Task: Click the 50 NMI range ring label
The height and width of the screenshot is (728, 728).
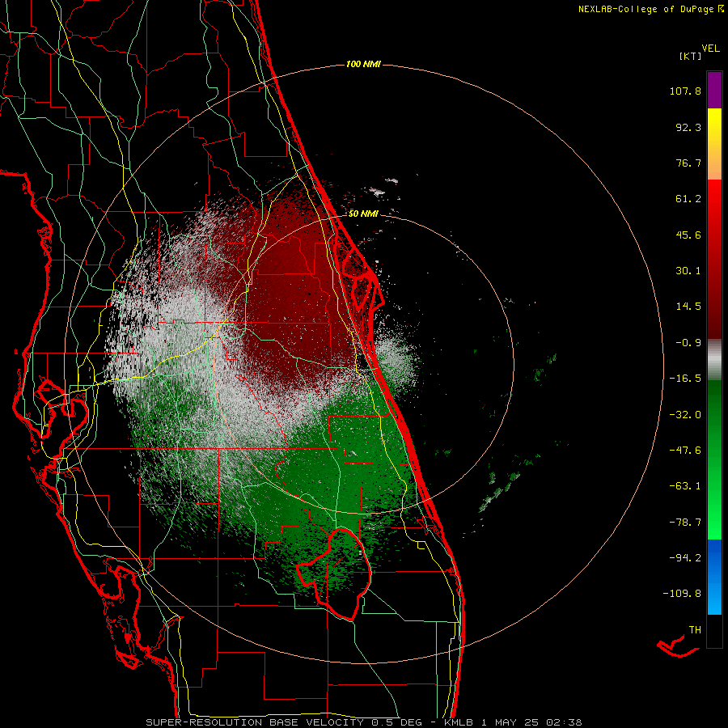Action: click(x=363, y=214)
